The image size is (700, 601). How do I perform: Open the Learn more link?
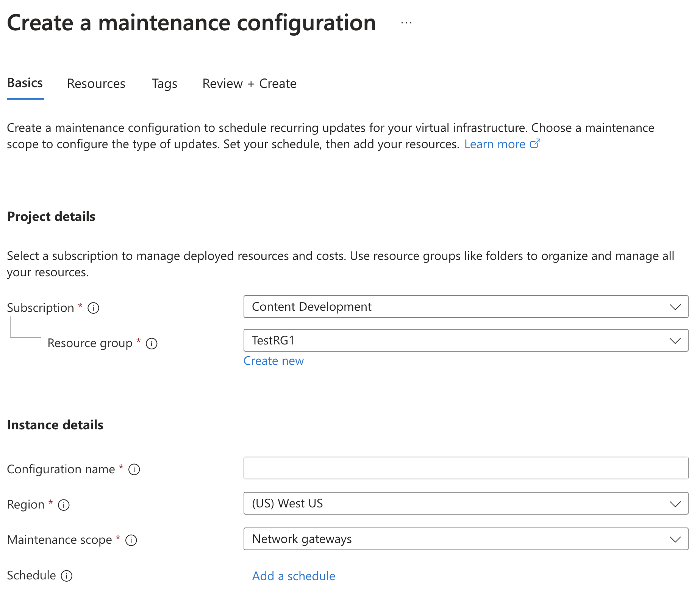click(494, 144)
